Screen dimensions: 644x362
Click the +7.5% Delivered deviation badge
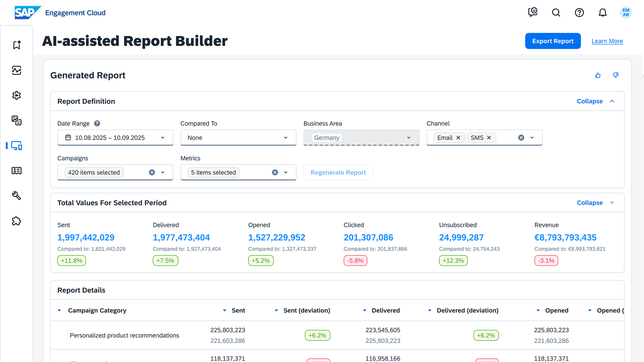(x=165, y=260)
